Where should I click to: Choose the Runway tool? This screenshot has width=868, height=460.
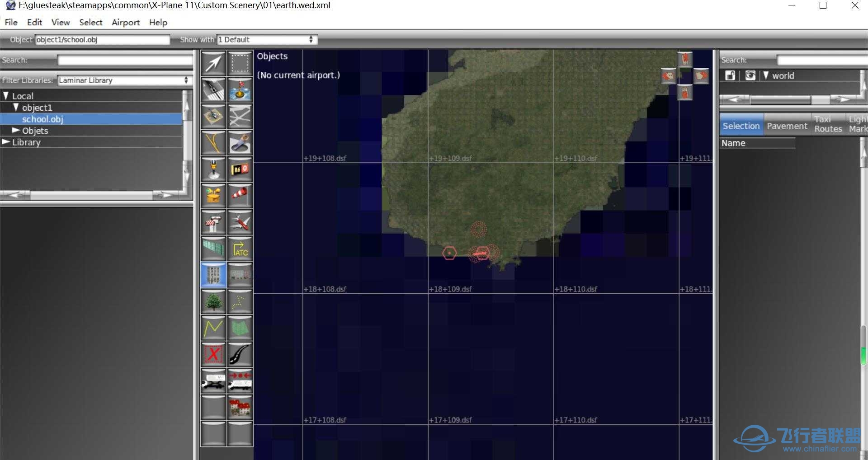click(x=213, y=90)
